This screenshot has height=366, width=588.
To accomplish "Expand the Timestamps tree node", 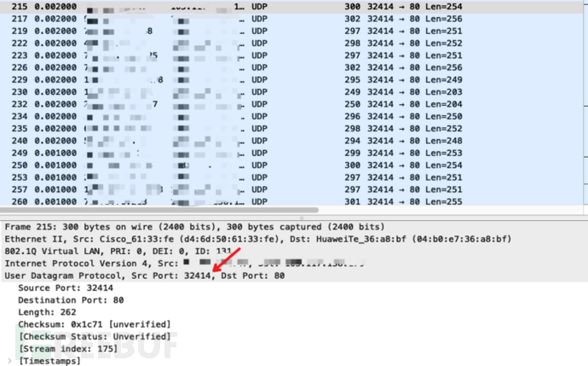I will (x=9, y=361).
